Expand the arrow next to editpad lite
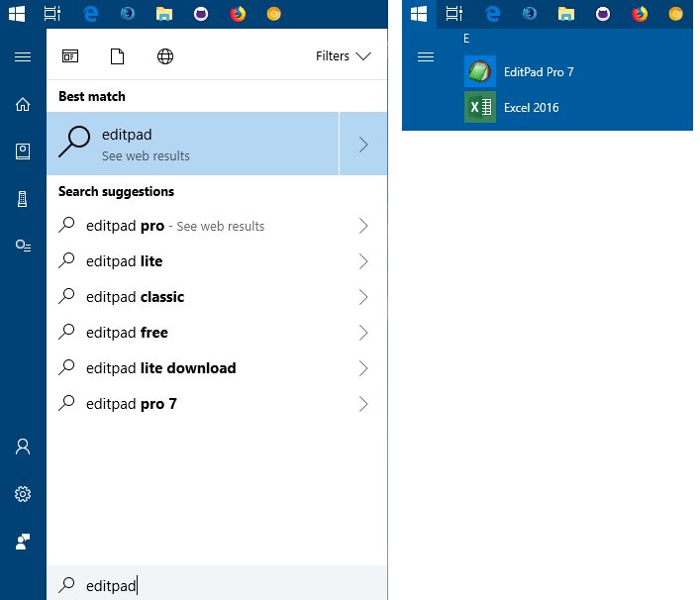This screenshot has width=700, height=600. pyautogui.click(x=363, y=261)
